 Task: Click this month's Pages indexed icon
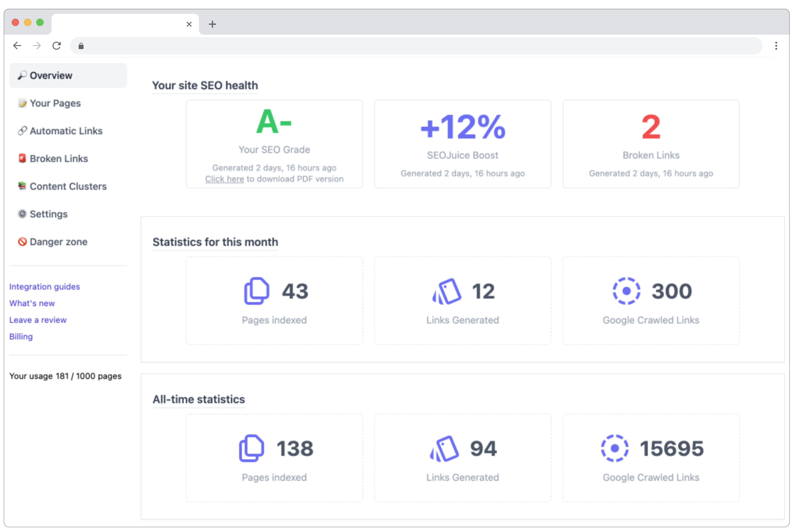point(256,291)
